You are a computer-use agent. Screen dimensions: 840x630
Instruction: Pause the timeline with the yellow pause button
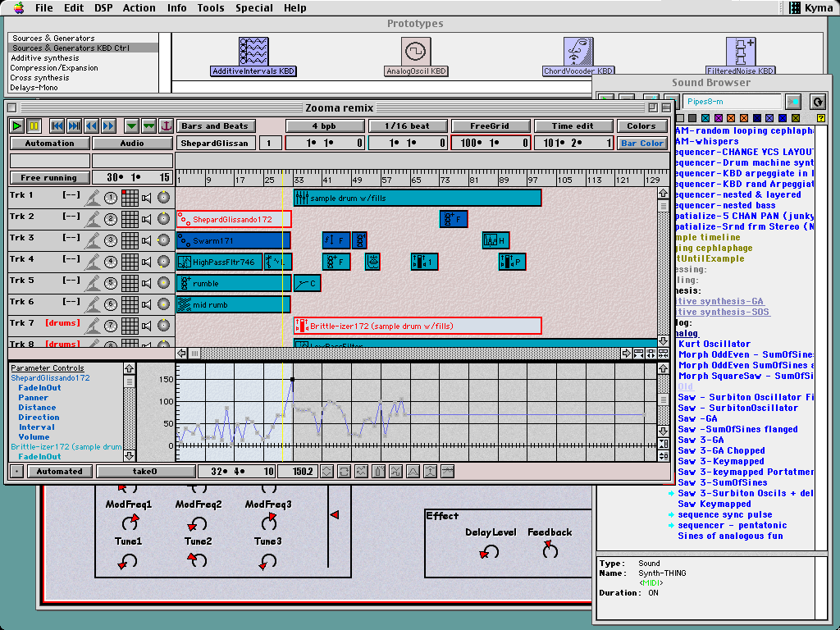pos(34,126)
